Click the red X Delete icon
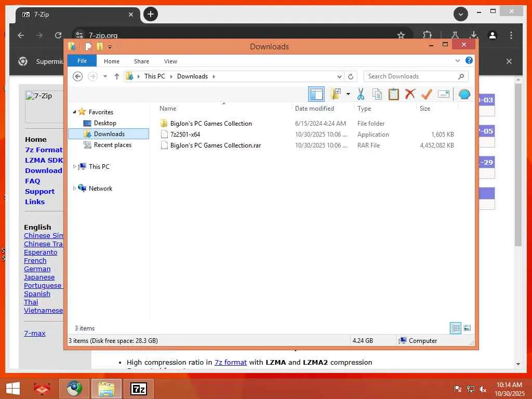 410,94
